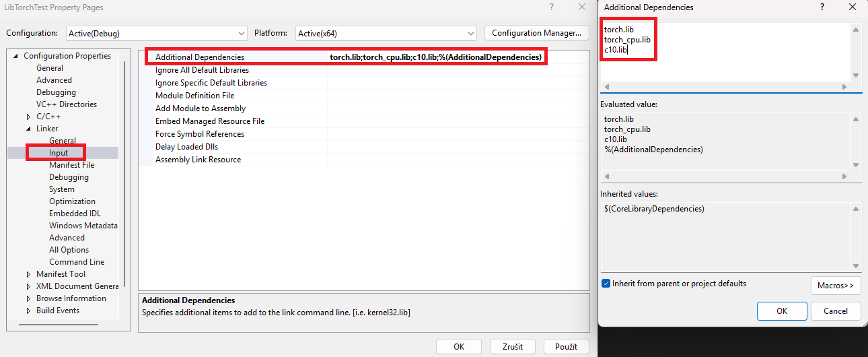Select Force Symbol References row
Viewport: 868px width, 357px height.
click(364, 134)
